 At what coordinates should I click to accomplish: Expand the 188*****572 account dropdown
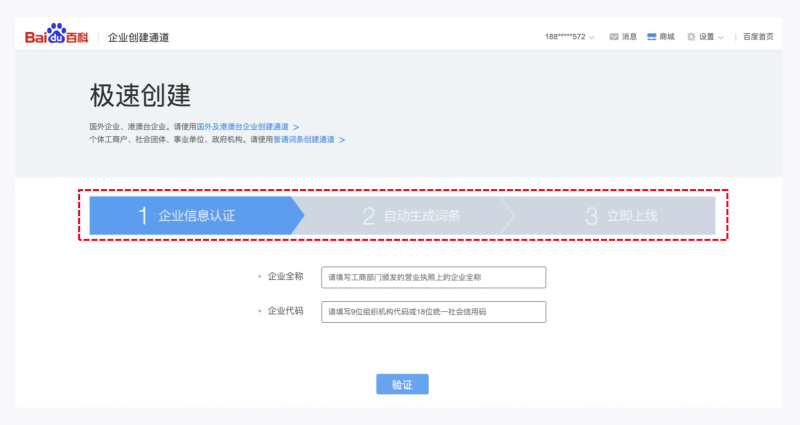pos(592,37)
